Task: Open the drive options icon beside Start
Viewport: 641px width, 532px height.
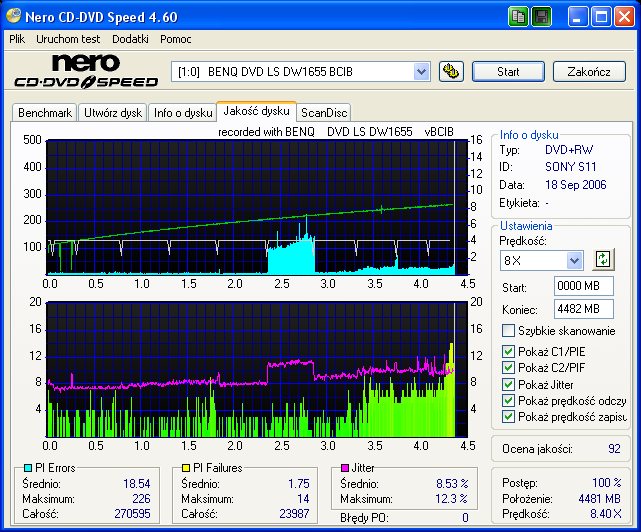Action: pos(451,72)
